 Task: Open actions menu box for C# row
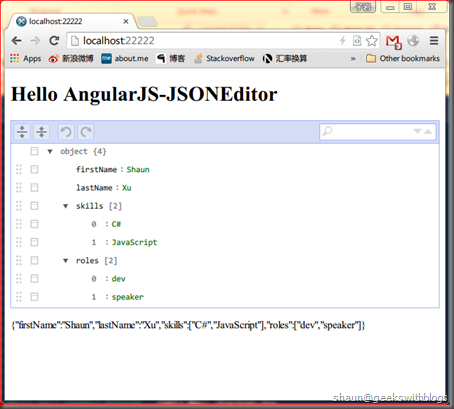[34, 224]
